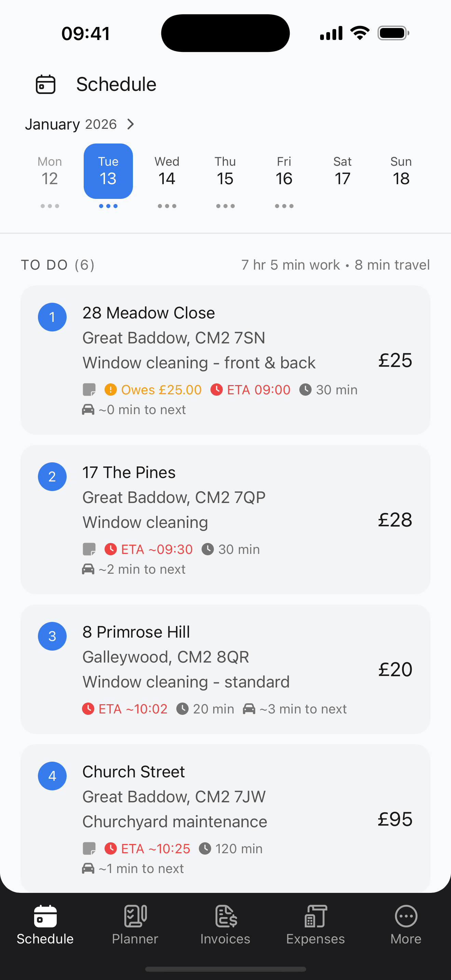Select Wed 14 in the week strip
The height and width of the screenshot is (980, 451).
click(x=167, y=172)
